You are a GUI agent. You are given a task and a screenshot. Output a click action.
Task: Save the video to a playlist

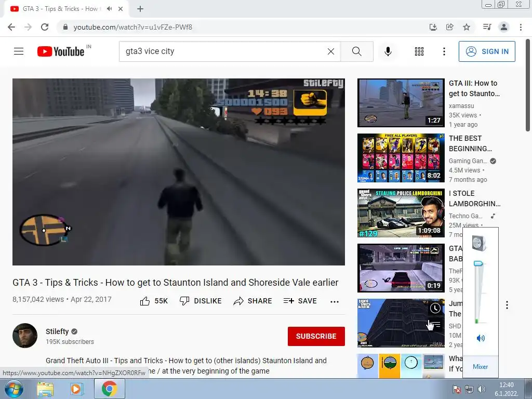[300, 301]
